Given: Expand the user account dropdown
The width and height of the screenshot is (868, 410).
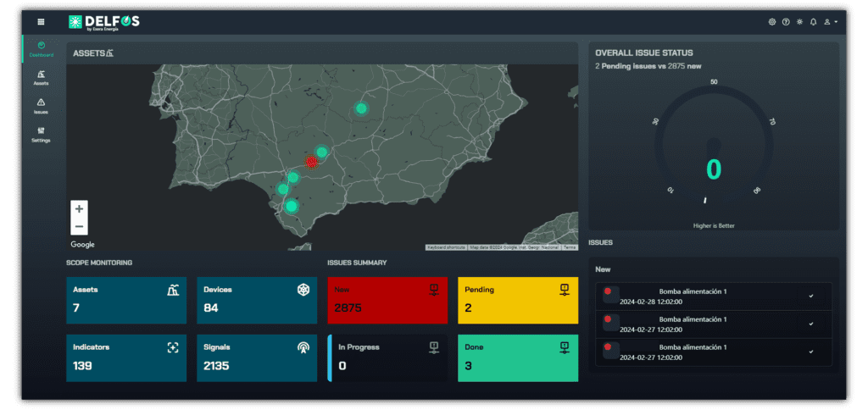Looking at the screenshot, I should 831,21.
